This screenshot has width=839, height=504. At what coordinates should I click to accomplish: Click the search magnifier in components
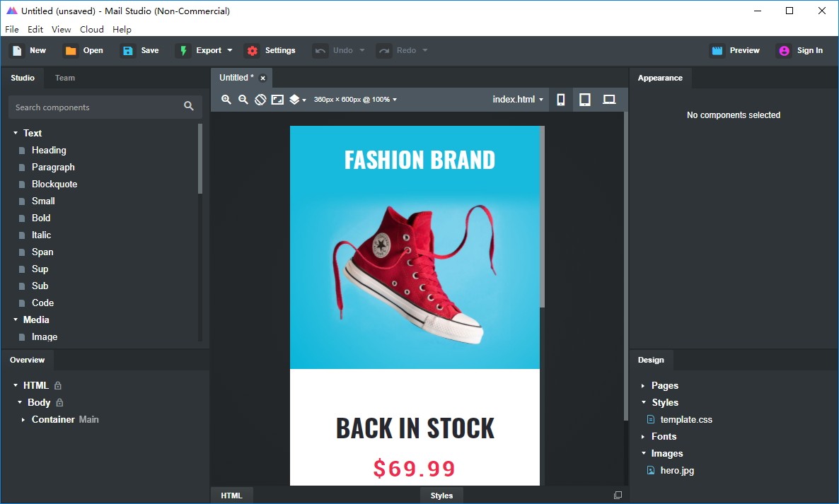188,106
